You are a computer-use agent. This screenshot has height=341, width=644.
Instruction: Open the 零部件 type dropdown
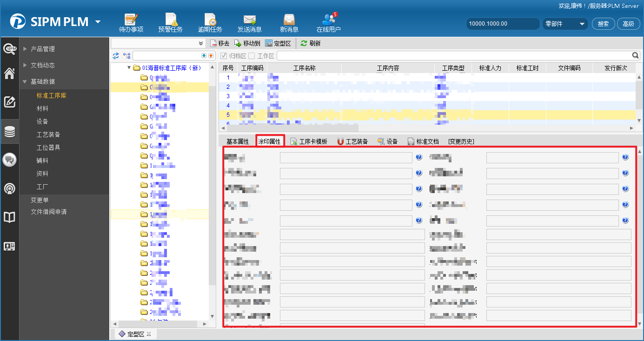click(565, 24)
